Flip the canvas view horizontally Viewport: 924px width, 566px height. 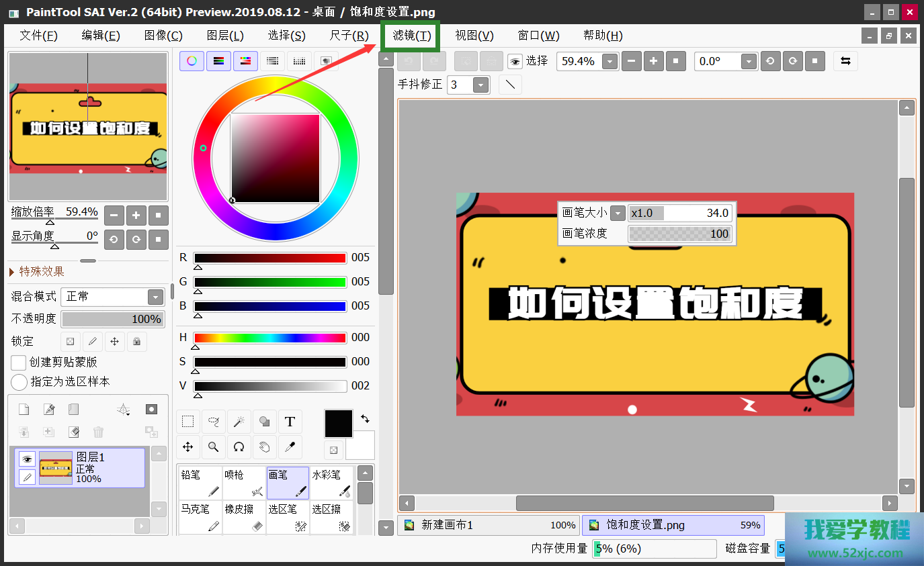pyautogui.click(x=845, y=61)
